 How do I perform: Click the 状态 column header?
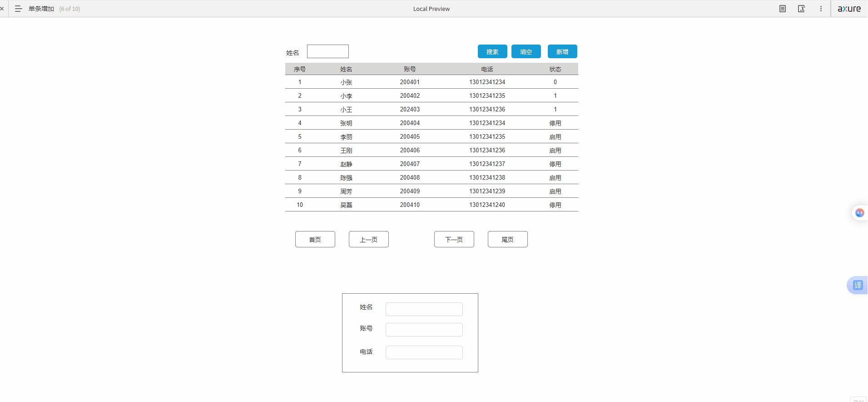pos(555,69)
